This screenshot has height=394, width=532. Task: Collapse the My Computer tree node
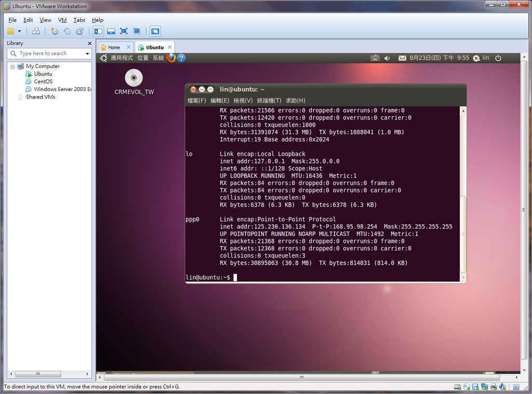coord(12,66)
